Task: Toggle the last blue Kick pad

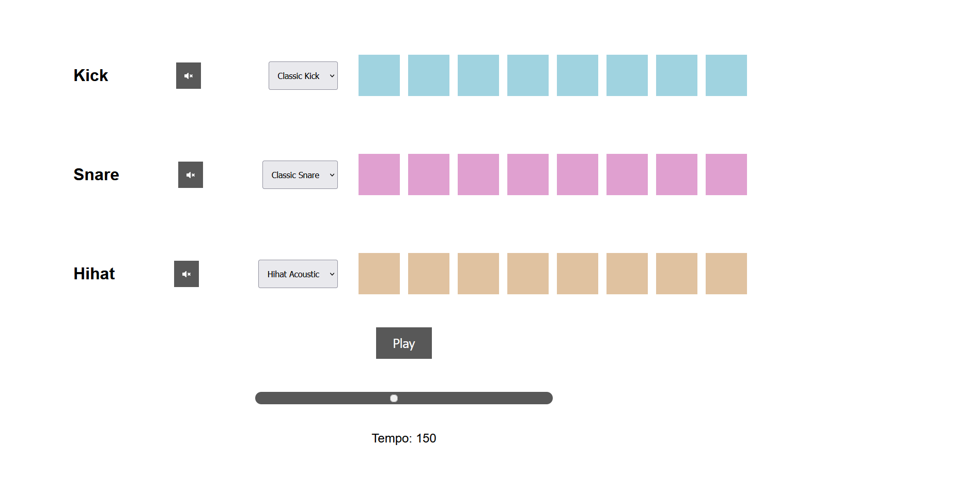Action: click(x=726, y=75)
